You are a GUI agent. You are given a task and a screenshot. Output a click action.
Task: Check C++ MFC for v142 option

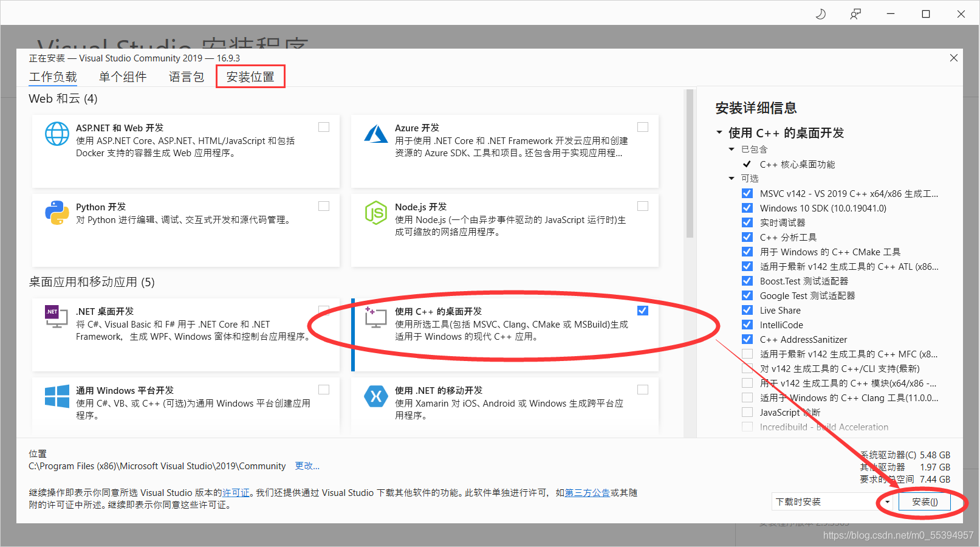747,354
